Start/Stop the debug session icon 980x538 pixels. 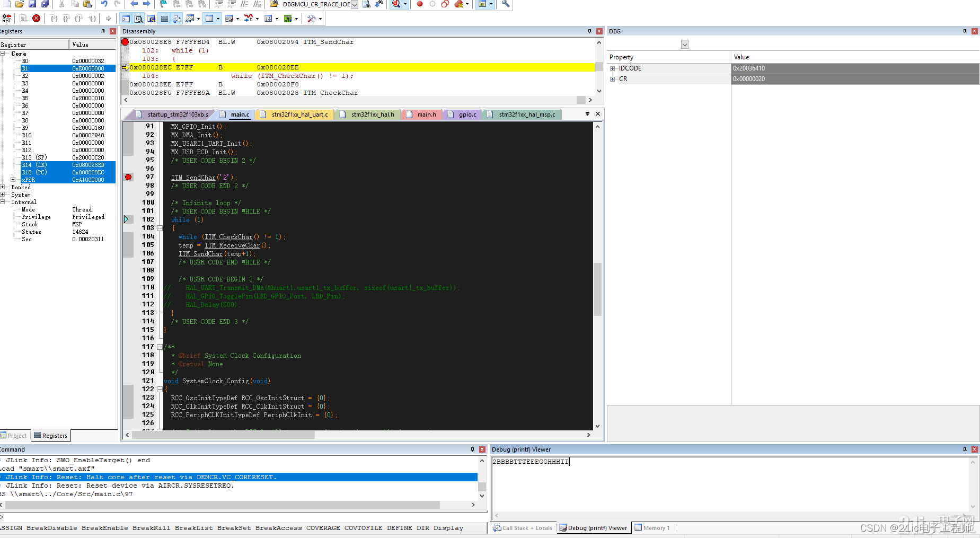pyautogui.click(x=396, y=4)
